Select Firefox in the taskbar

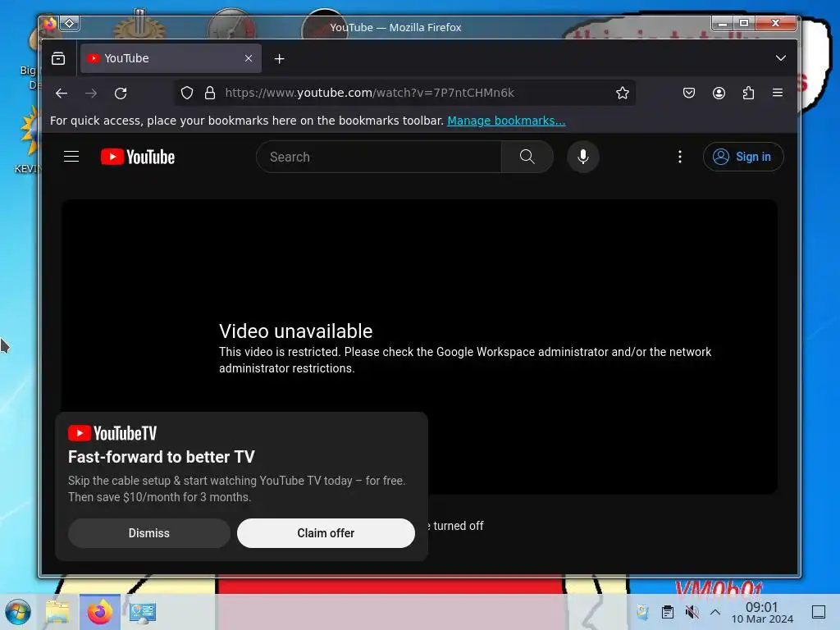point(100,612)
